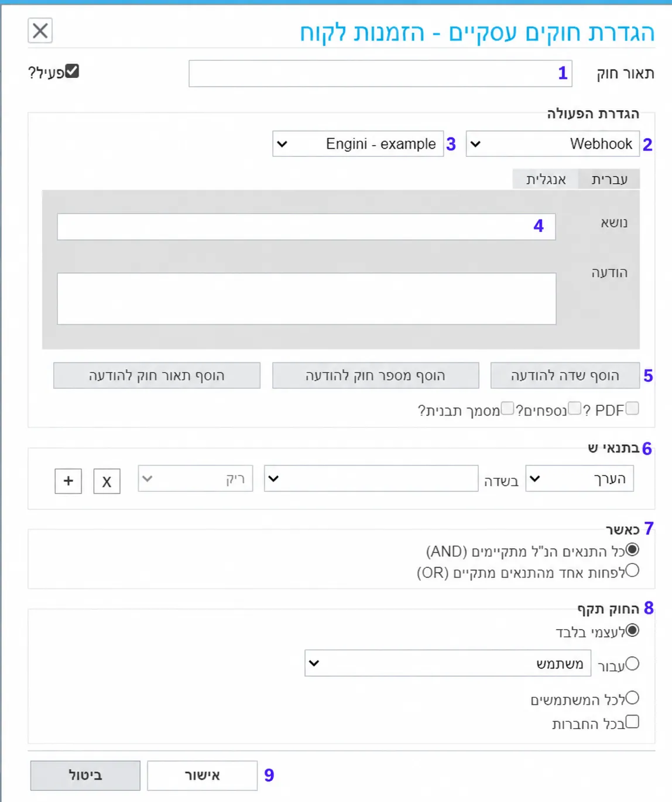The height and width of the screenshot is (802, 672).
Task: Toggle the מסמך תבנית? template document checkbox
Action: pos(508,408)
